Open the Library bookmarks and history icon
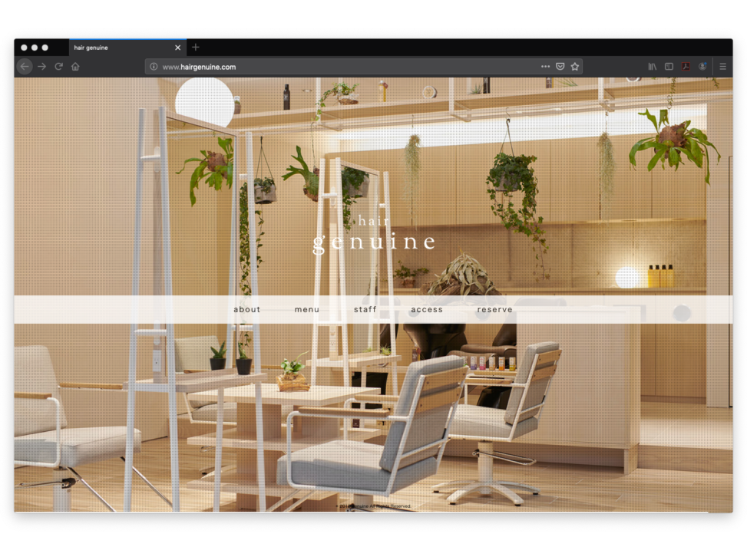The image size is (747, 560). 653,67
